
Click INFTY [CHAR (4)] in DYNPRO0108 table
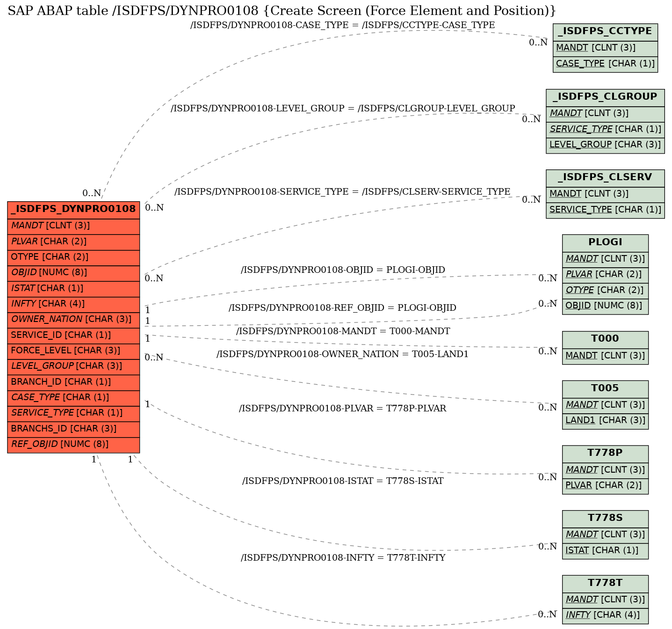pyautogui.click(x=73, y=304)
